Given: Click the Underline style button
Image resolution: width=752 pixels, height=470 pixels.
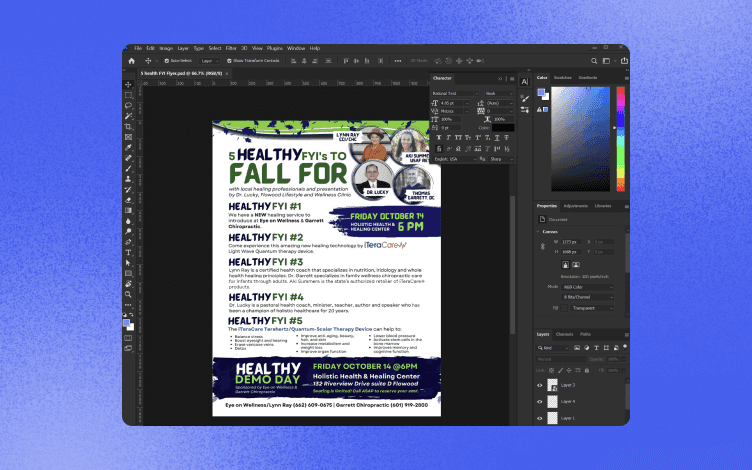Looking at the screenshot, I should click(497, 138).
